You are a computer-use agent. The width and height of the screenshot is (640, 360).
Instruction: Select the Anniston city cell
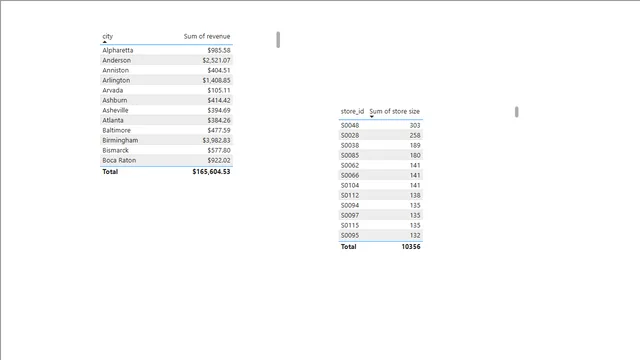pyautogui.click(x=116, y=70)
